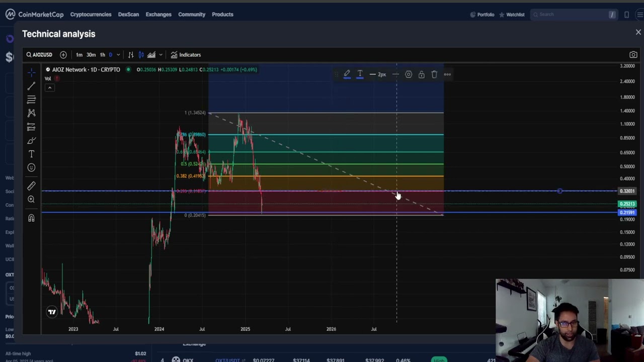Click the horizontal line anchor handle
The width and height of the screenshot is (644, 362).
click(x=559, y=191)
